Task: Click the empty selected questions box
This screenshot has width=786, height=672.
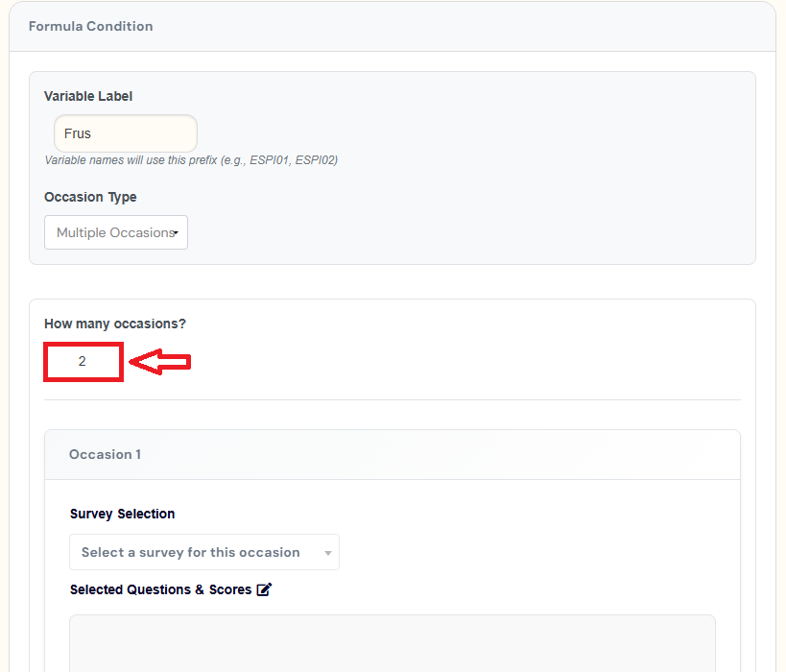Action: (392, 641)
